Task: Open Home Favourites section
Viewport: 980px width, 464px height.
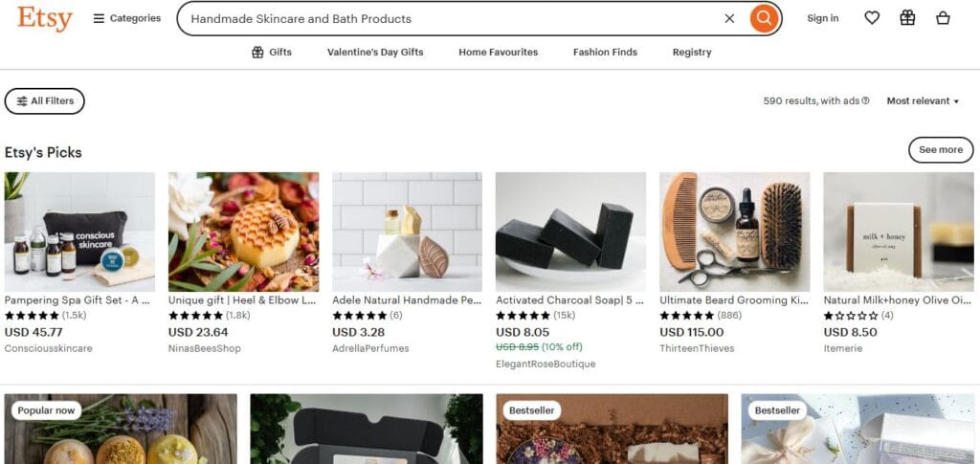Action: [x=498, y=52]
